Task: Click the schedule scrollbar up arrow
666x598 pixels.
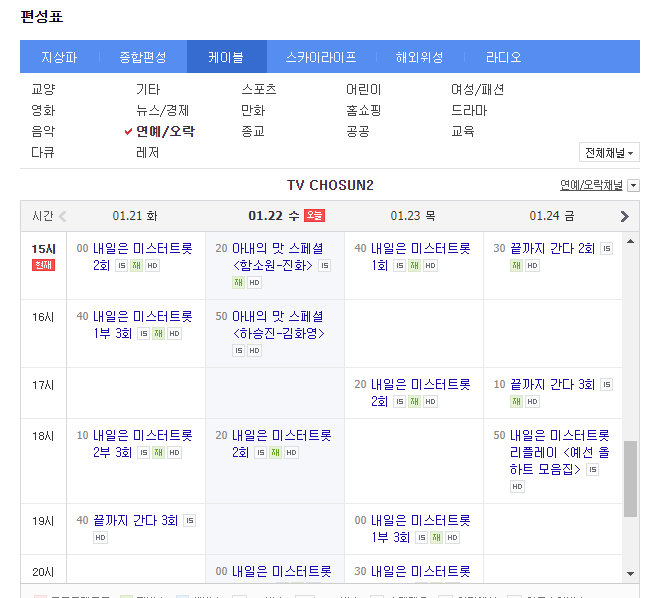Action: point(631,241)
